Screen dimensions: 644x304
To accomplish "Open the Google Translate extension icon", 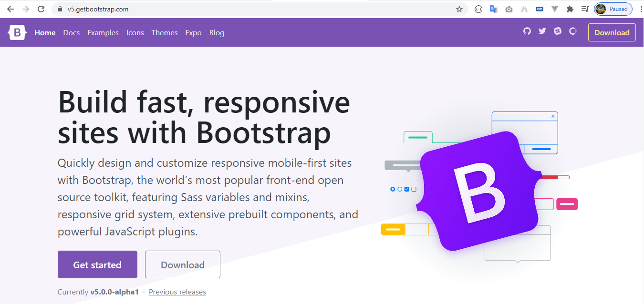I will click(x=493, y=9).
